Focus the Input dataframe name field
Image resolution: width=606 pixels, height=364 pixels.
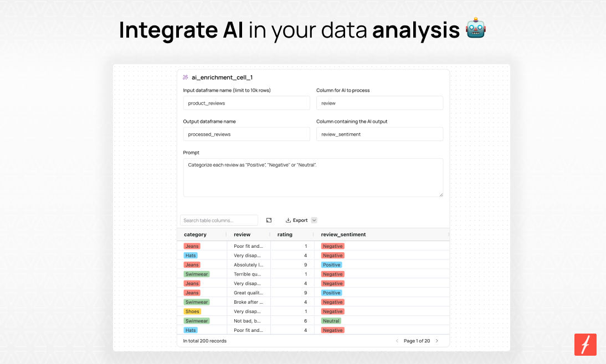(246, 103)
